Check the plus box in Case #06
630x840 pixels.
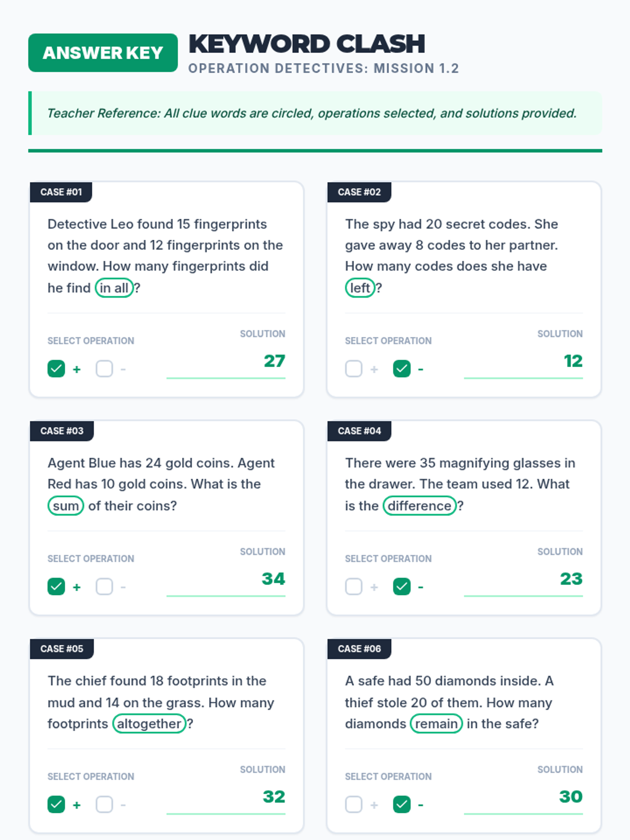click(x=354, y=804)
